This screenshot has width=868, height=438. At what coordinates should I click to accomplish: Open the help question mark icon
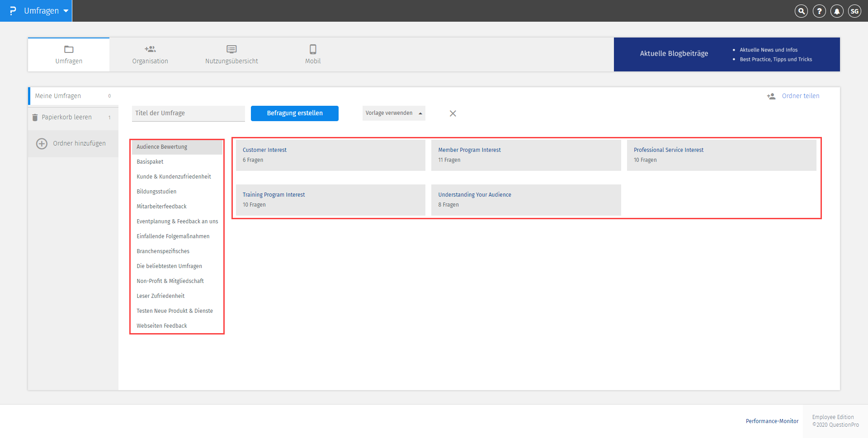pos(819,11)
